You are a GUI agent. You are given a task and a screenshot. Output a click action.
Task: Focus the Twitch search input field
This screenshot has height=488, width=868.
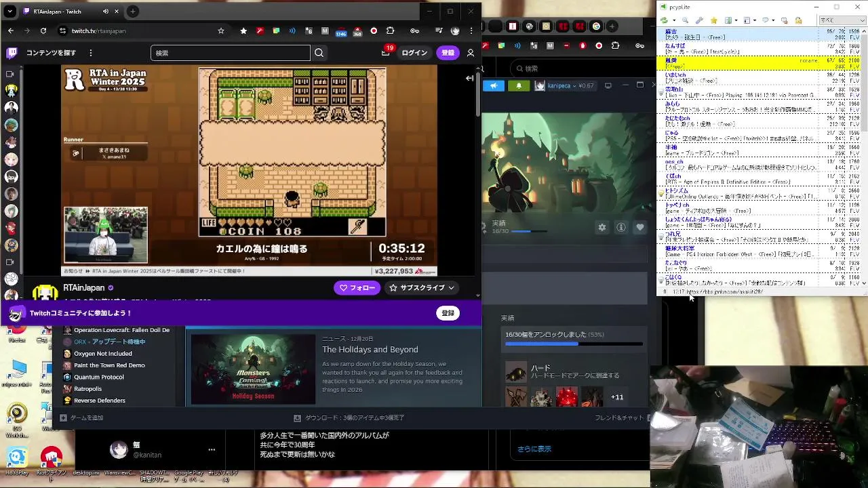pyautogui.click(x=231, y=53)
